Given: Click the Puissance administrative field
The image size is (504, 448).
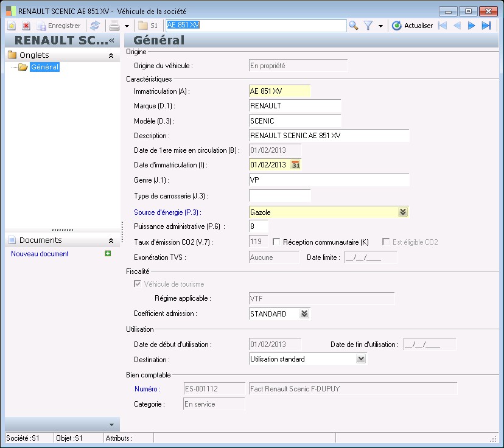Looking at the screenshot, I should [x=258, y=226].
